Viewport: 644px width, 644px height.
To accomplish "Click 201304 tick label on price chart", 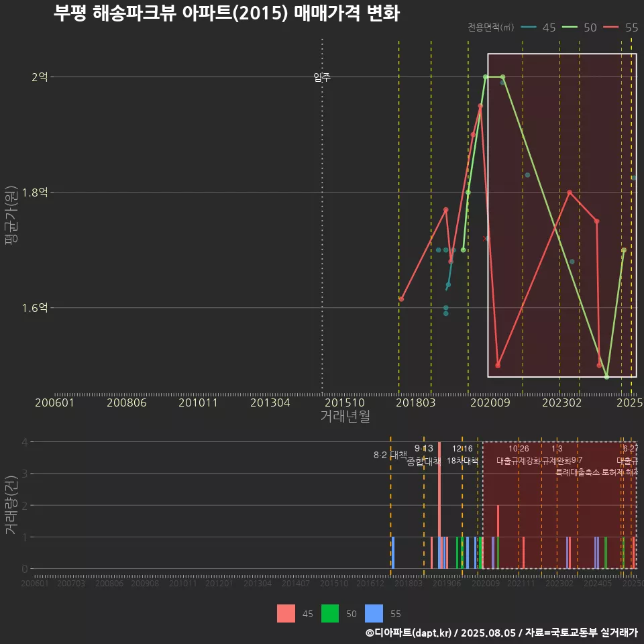I will 270,402.
